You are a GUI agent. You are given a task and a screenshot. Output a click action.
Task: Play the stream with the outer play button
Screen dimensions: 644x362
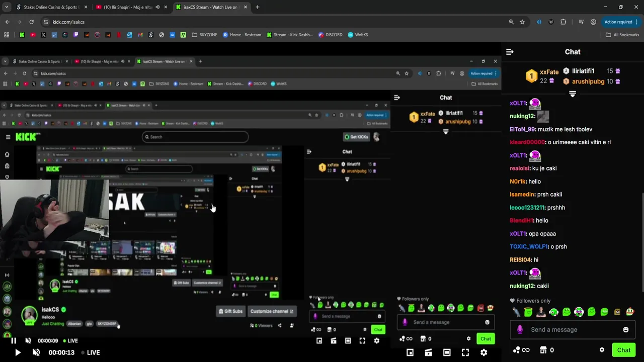[18, 352]
